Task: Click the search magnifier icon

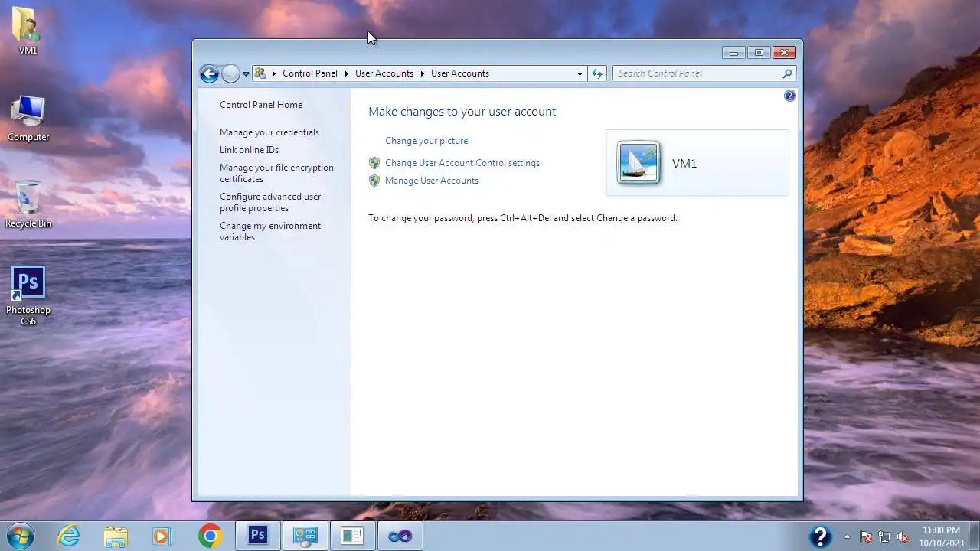Action: tap(787, 73)
